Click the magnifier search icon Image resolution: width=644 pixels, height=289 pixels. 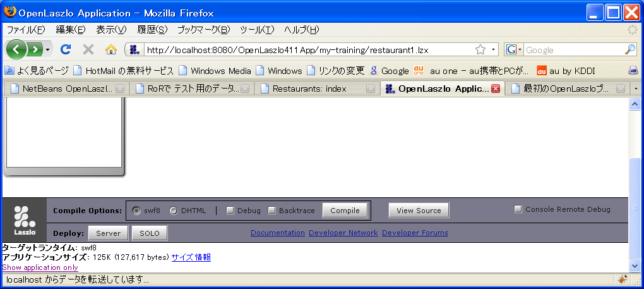[x=630, y=50]
